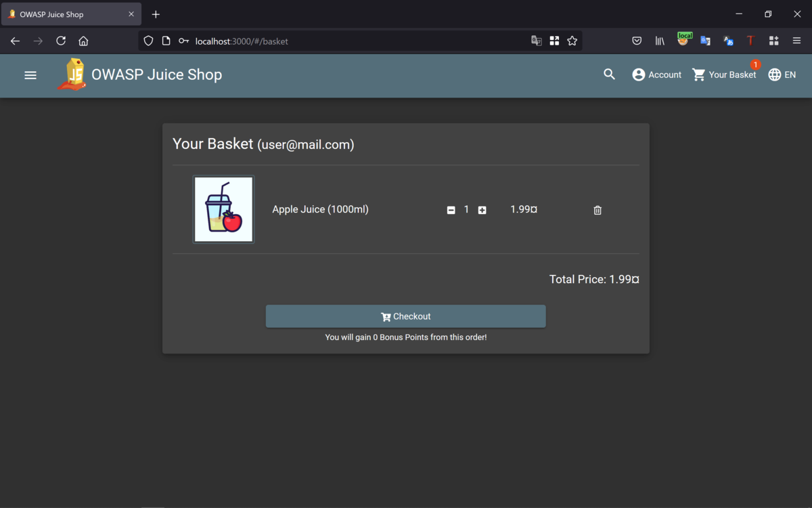Image resolution: width=812 pixels, height=508 pixels.
Task: Click the Save to Pocket icon
Action: pyautogui.click(x=637, y=41)
